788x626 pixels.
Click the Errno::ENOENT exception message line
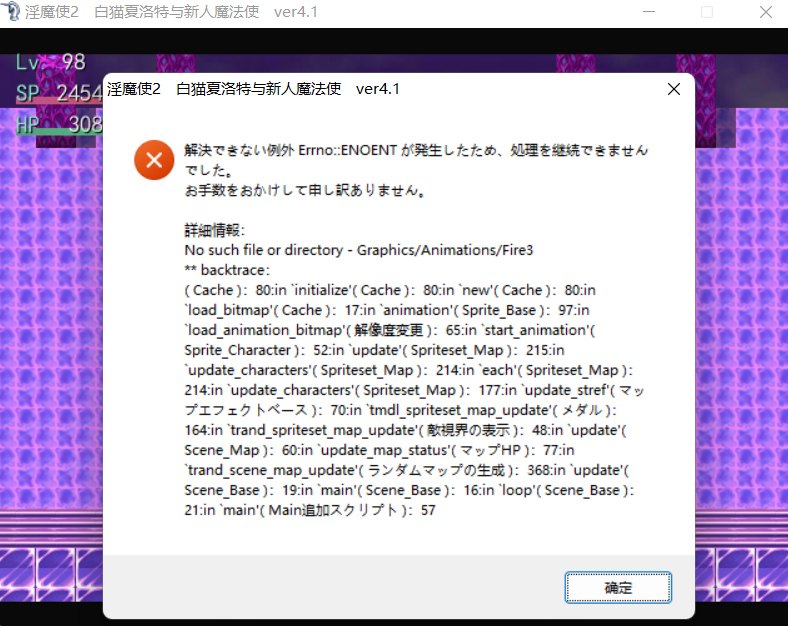click(x=415, y=150)
